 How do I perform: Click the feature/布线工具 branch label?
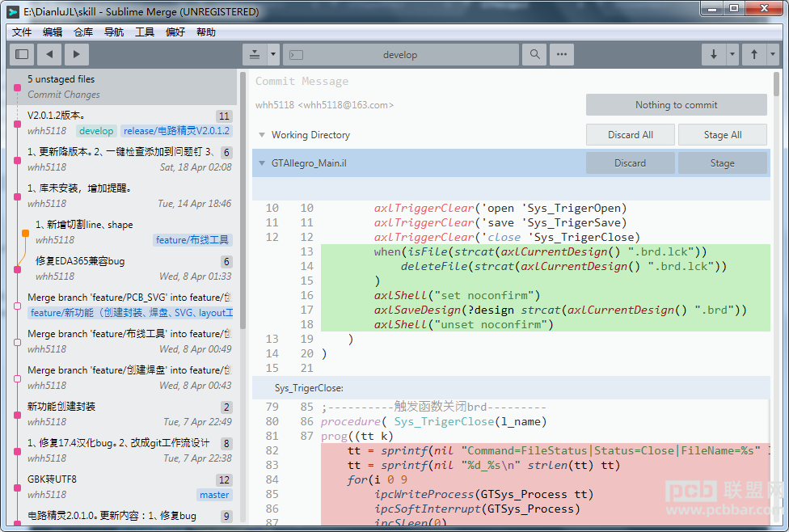[192, 240]
